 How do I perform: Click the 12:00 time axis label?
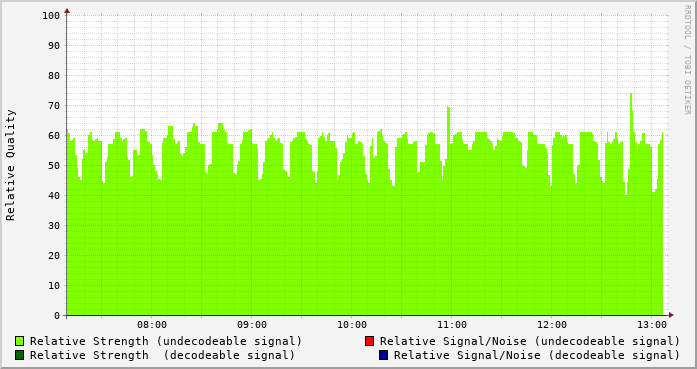(552, 325)
